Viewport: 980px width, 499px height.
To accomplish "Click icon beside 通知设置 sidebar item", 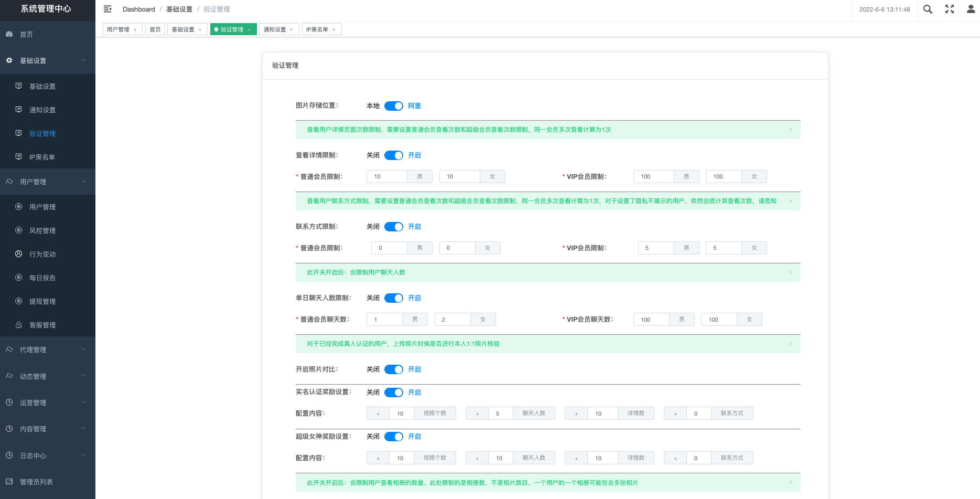I will [19, 110].
